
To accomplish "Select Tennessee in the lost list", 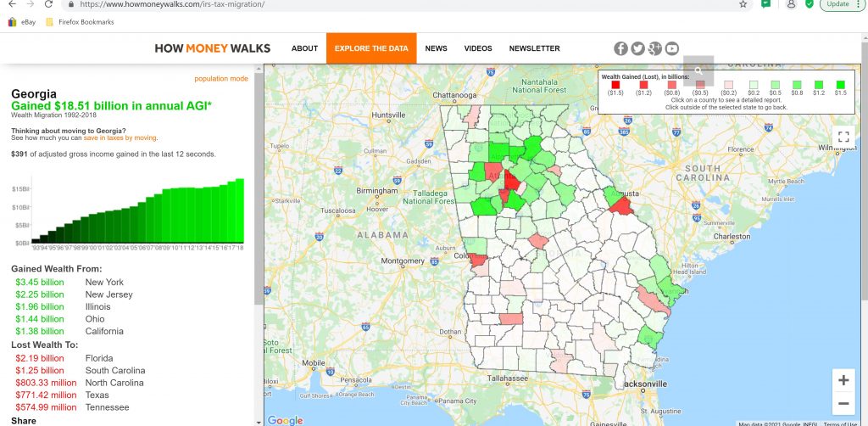I will pos(108,406).
